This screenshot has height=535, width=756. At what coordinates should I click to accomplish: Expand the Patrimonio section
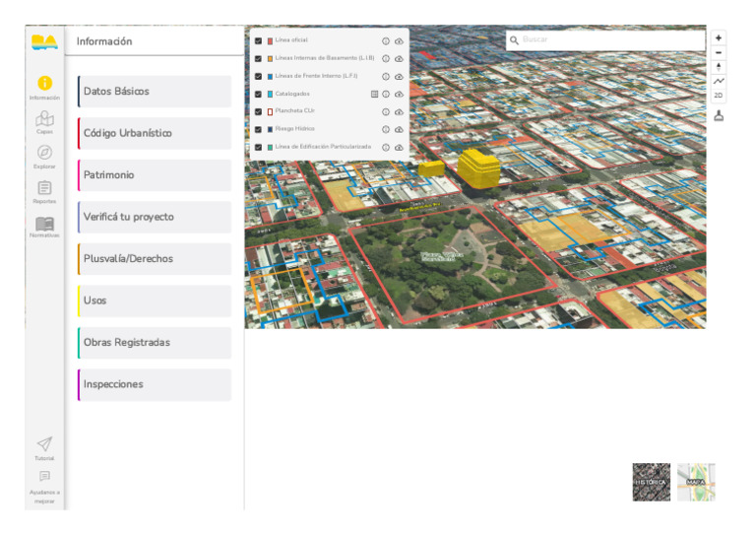(x=155, y=175)
